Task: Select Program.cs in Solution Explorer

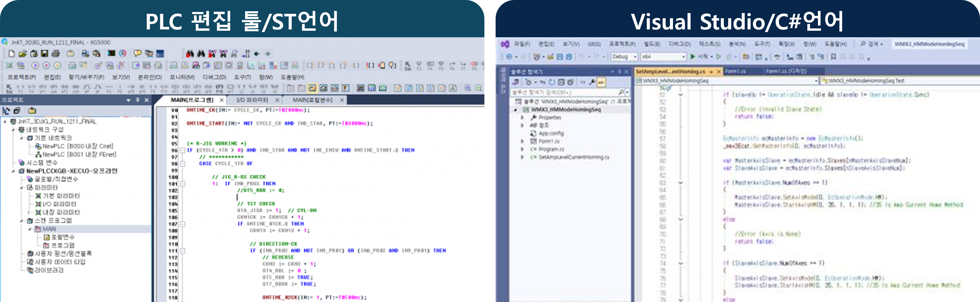Action: pos(551,149)
